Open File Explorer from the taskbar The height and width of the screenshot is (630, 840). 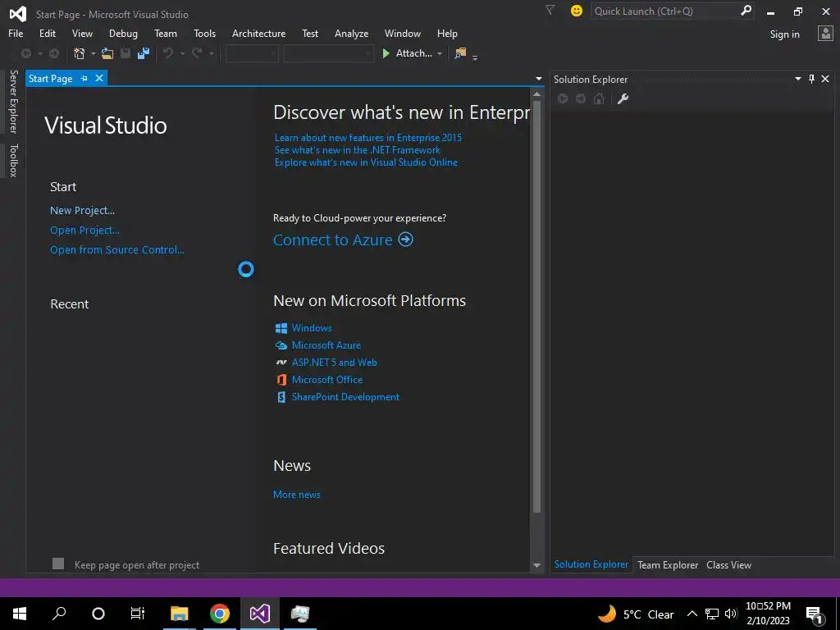tap(180, 614)
